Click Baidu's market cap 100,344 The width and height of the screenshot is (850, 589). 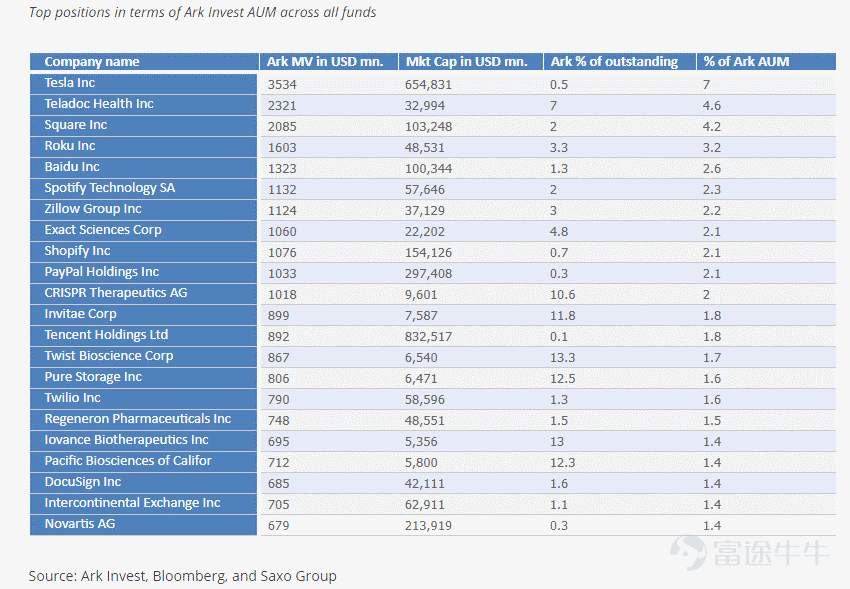tap(428, 169)
